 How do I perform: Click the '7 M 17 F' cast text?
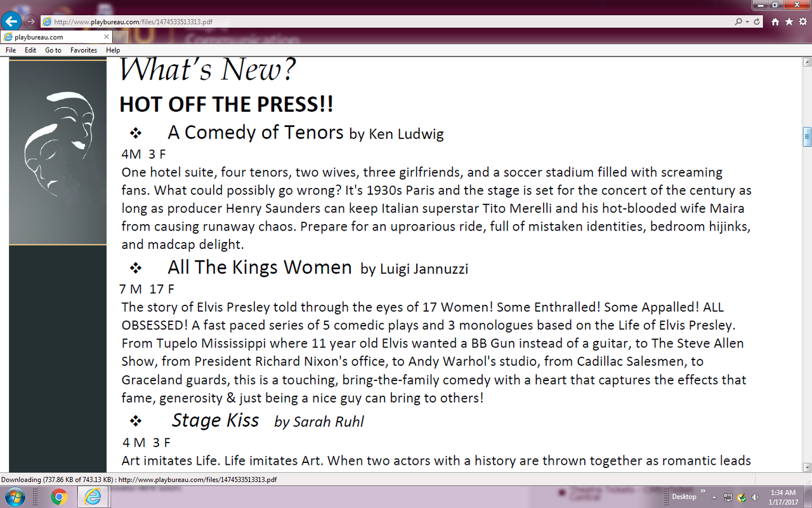(147, 290)
